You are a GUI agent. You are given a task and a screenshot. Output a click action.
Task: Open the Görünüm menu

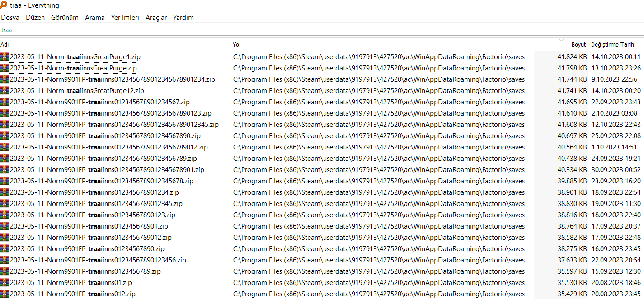coord(65,18)
